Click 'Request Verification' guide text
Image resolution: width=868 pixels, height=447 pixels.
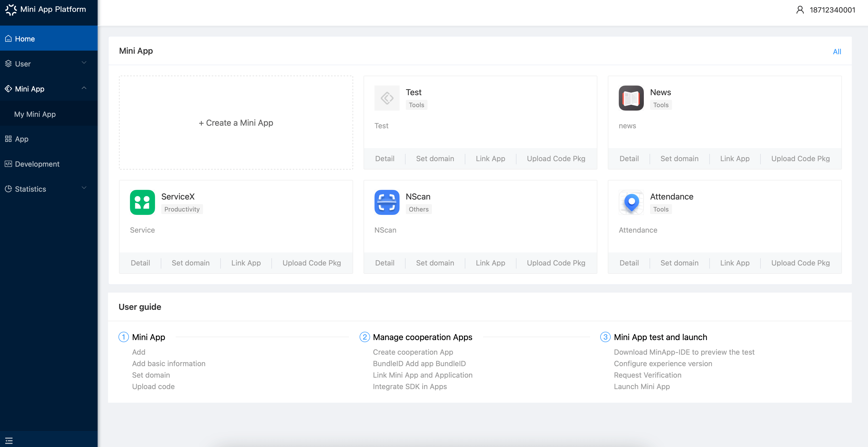[x=648, y=375]
